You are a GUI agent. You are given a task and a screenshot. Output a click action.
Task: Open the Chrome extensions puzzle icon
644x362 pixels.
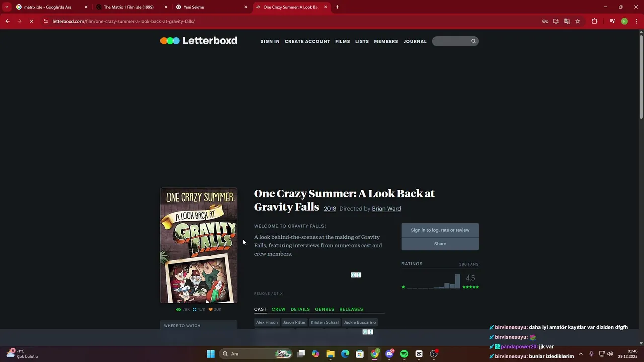coord(594,21)
